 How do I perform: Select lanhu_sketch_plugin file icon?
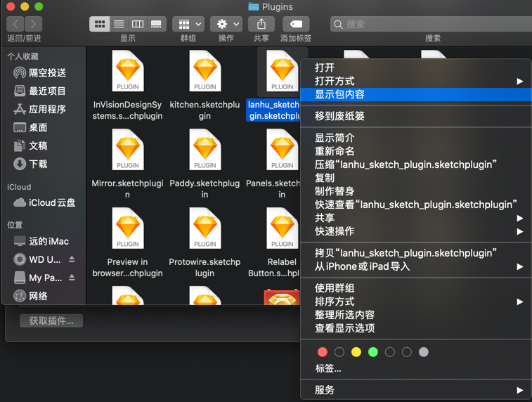click(283, 71)
